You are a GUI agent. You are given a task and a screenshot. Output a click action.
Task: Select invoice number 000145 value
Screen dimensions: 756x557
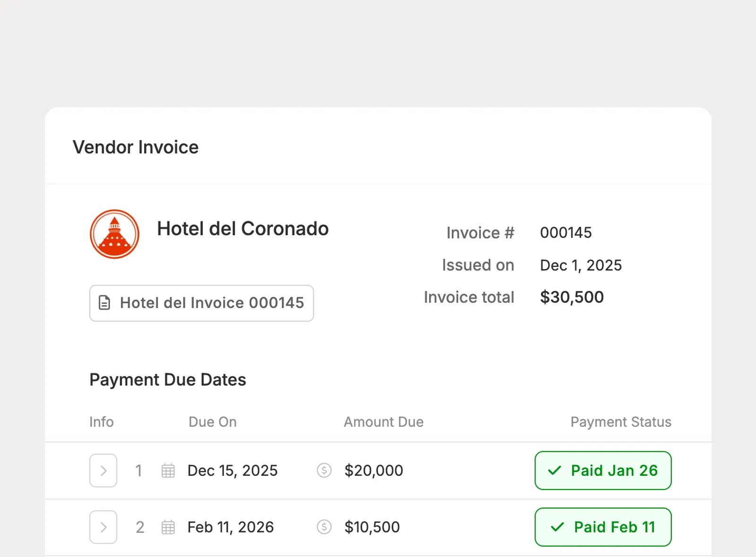[566, 232]
